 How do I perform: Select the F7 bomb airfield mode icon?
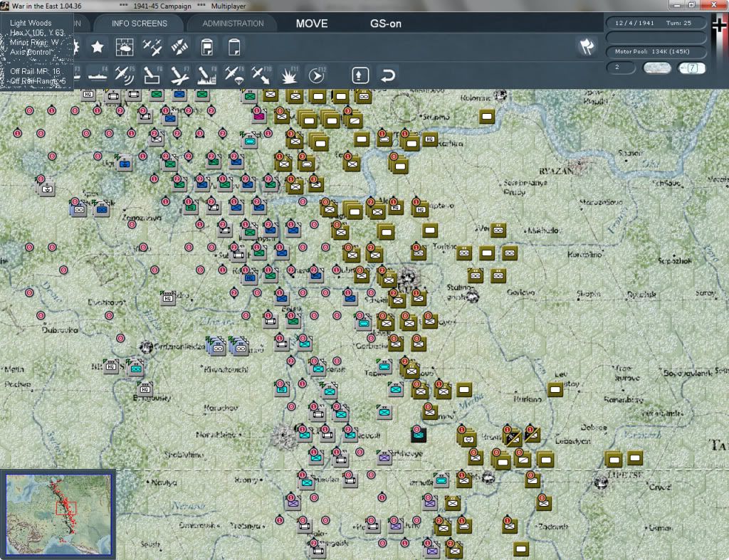179,75
